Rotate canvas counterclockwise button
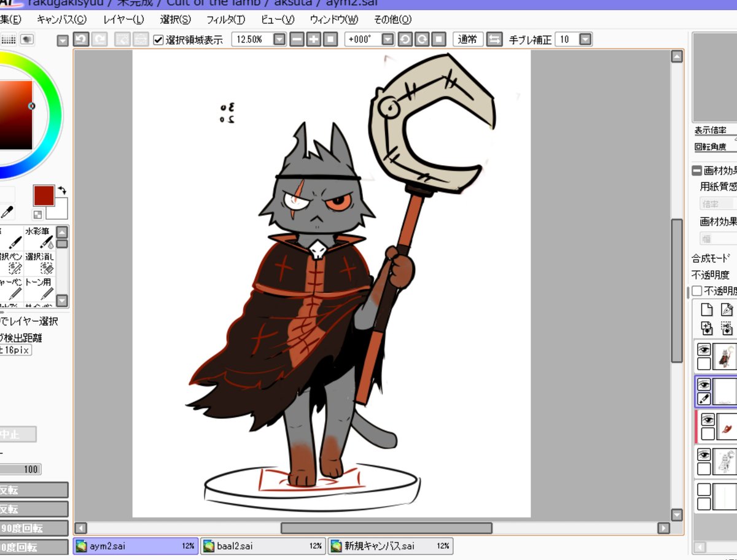 coord(405,39)
